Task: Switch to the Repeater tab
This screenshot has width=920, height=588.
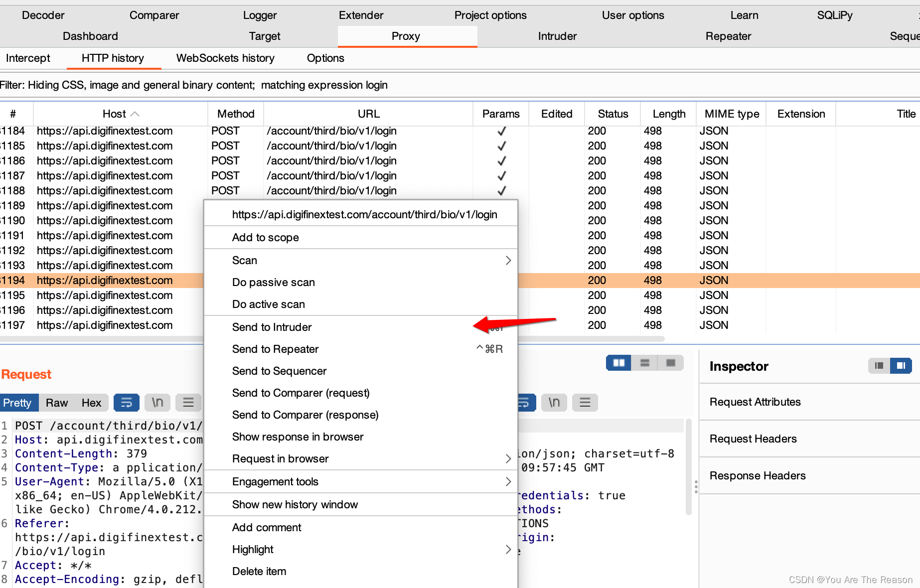Action: coord(728,36)
